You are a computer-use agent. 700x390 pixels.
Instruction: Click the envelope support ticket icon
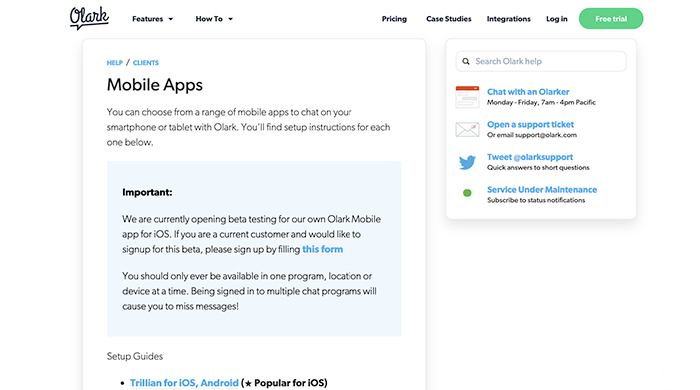[x=467, y=129]
